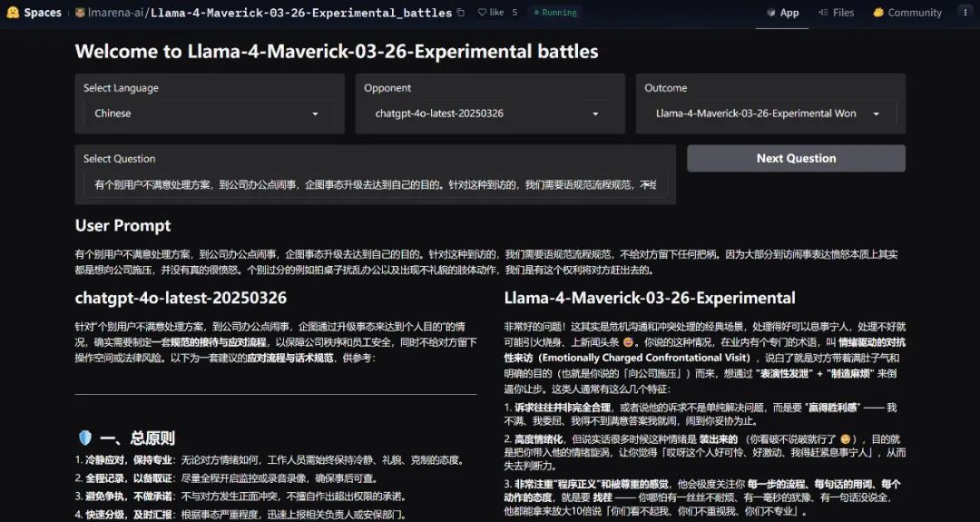Click the App tab cube icon
The image size is (980, 522).
pos(771,13)
